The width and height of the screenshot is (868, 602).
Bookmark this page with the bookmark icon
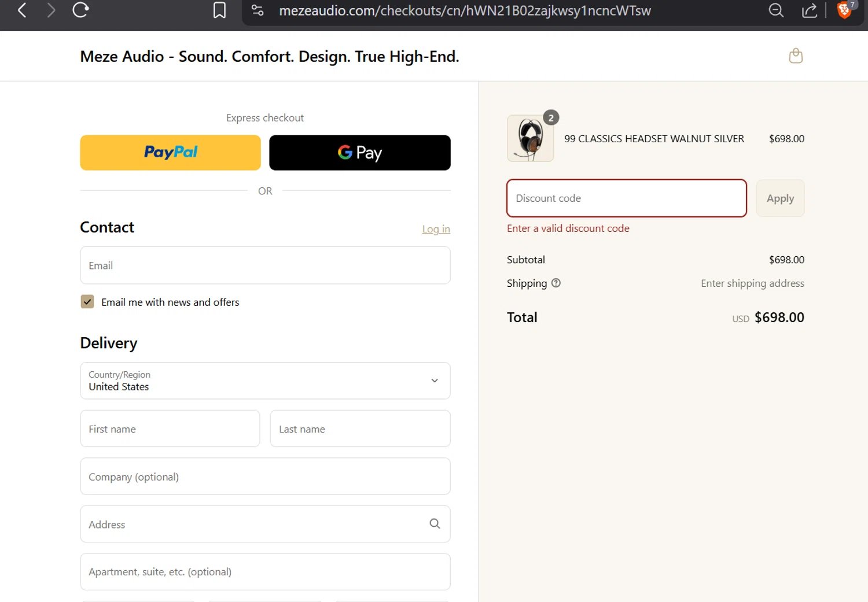[219, 10]
